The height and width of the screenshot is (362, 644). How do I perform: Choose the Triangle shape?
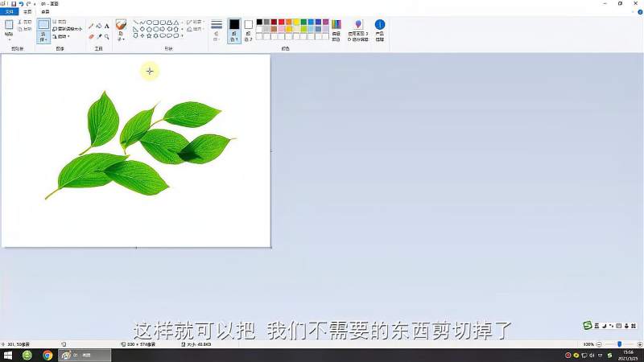coord(176,23)
